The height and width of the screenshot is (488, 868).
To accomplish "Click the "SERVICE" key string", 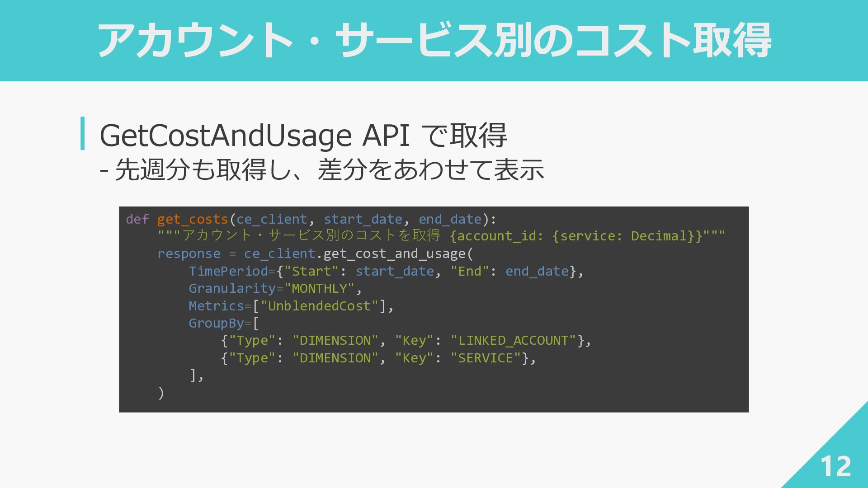I will pyautogui.click(x=485, y=358).
